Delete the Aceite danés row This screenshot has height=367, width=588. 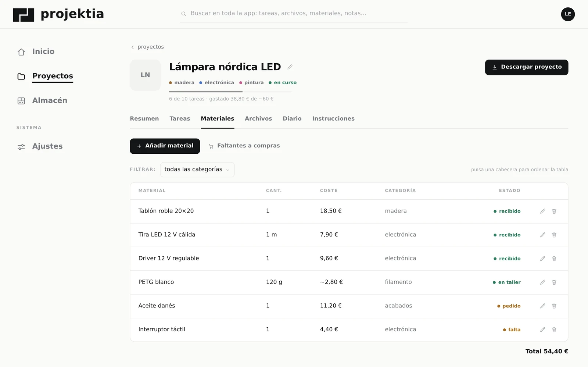[x=554, y=306]
